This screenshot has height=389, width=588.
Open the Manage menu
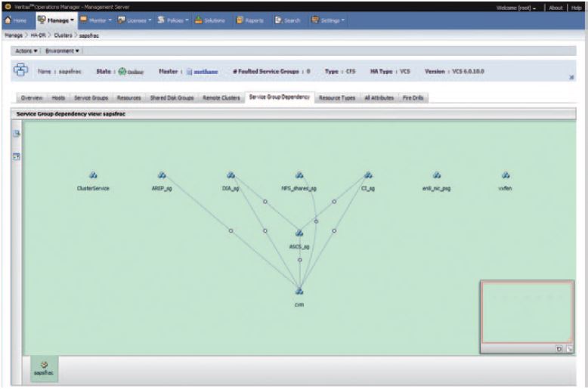click(56, 20)
